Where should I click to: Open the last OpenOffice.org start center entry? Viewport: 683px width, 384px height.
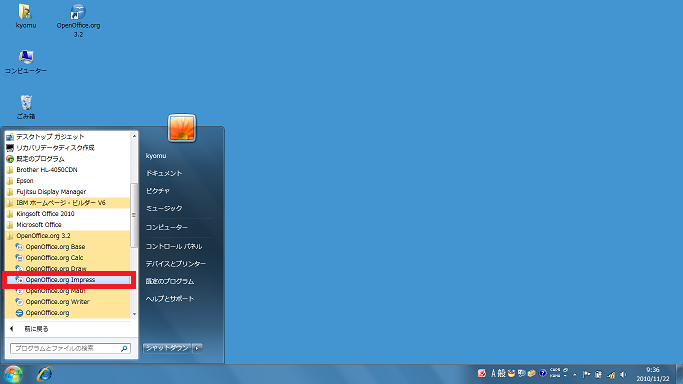click(x=68, y=313)
